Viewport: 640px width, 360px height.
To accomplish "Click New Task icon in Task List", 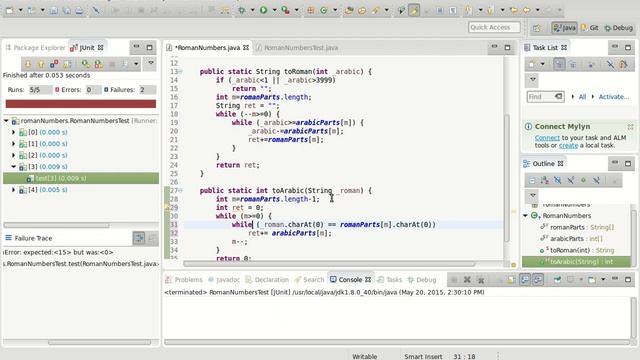I will coord(531,64).
